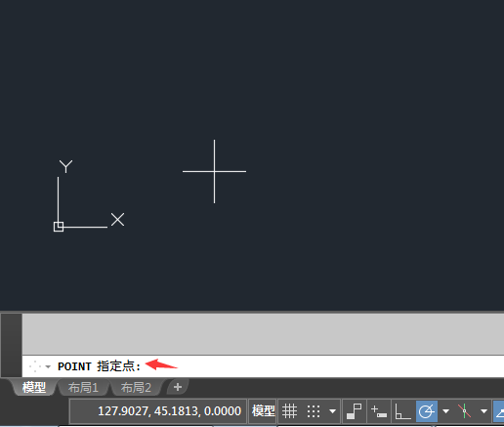Image resolution: width=504 pixels, height=427 pixels.
Task: Toggle polar tracking icon
Action: [x=427, y=411]
